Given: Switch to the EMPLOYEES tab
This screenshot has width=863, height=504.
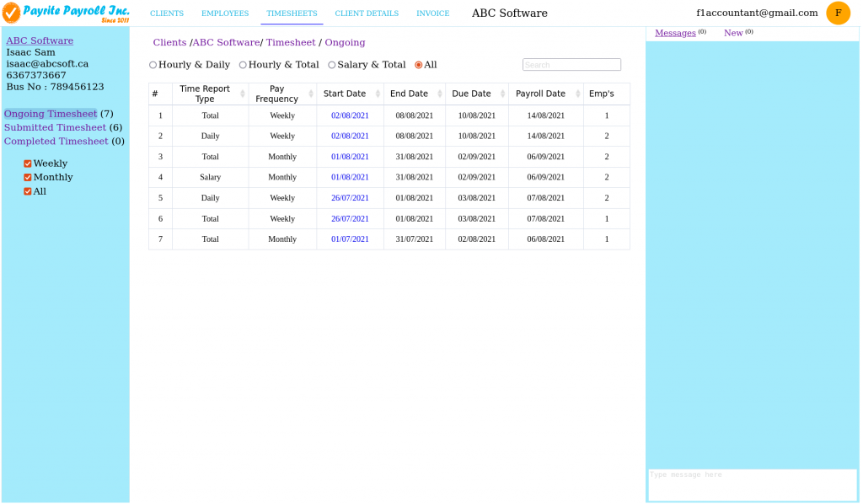Looking at the screenshot, I should click(x=225, y=13).
